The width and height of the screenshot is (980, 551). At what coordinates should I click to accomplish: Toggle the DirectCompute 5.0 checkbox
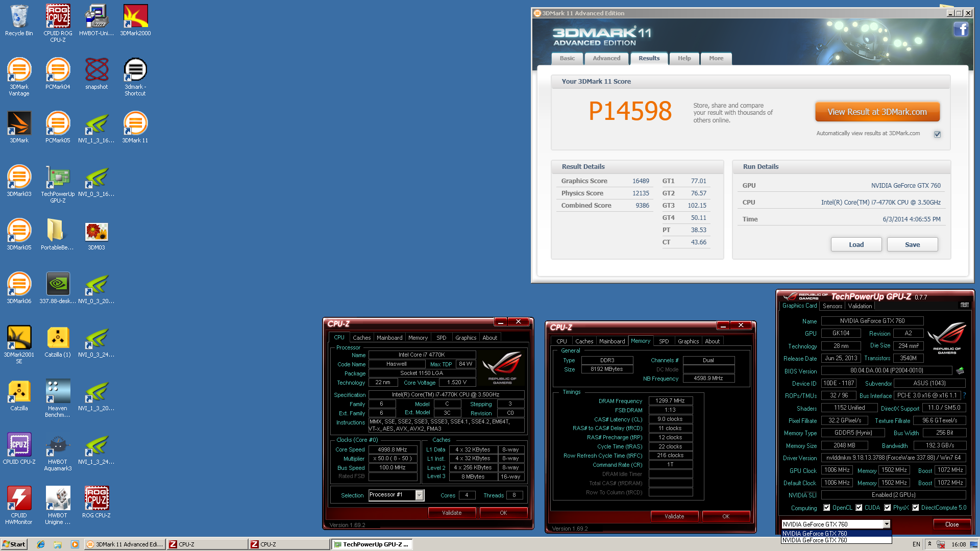(x=916, y=508)
